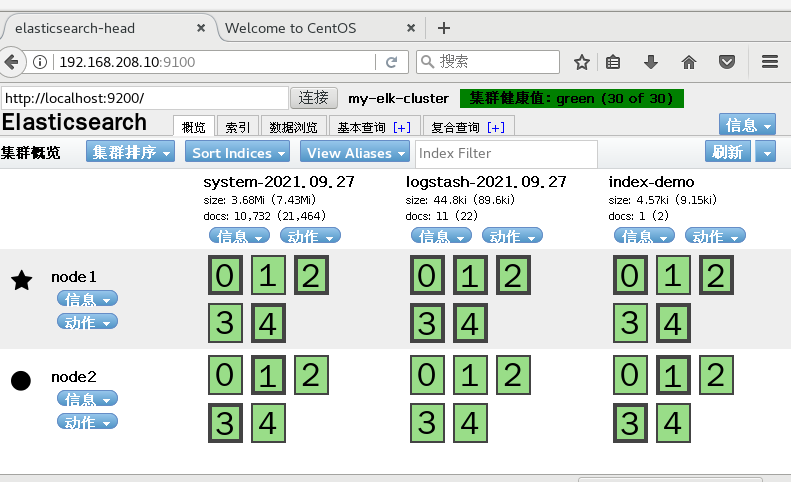
Task: Open a new tab with plus icon
Action: point(444,28)
